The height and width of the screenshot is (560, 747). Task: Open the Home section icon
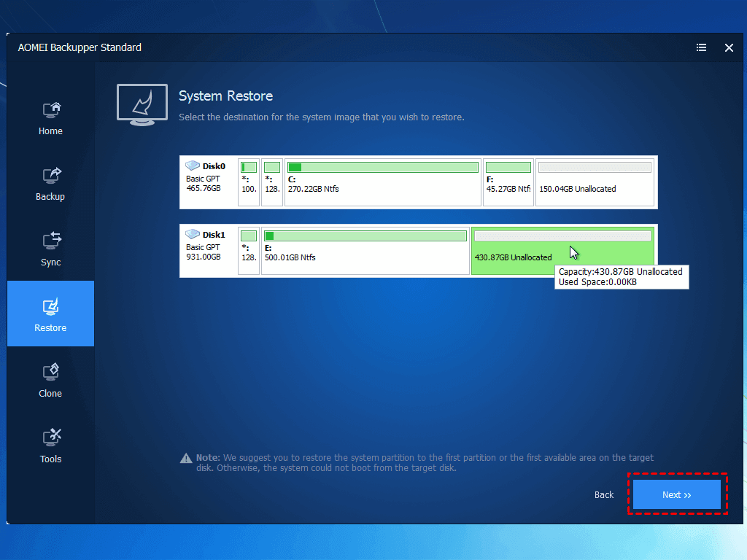pos(52,110)
